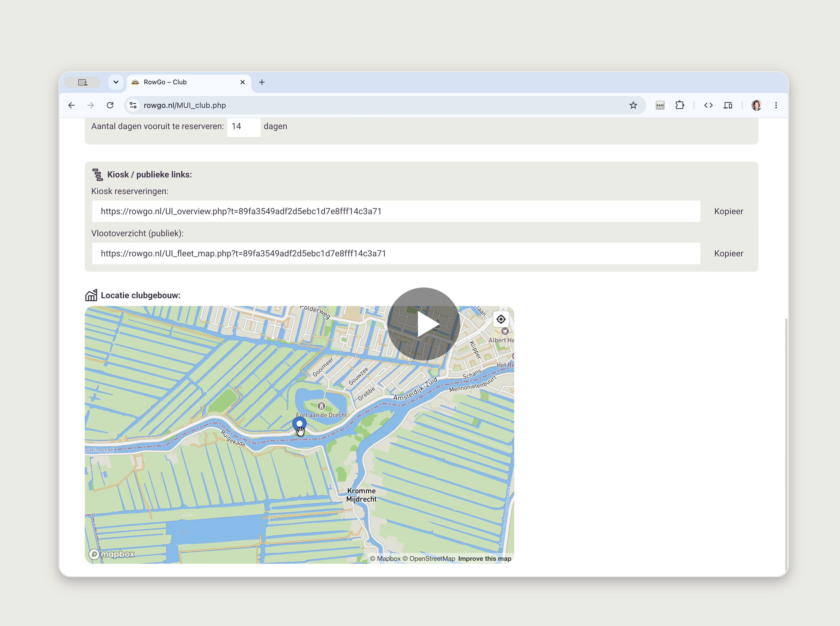This screenshot has width=840, height=626.
Task: Reload the RowGo club page
Action: (110, 105)
